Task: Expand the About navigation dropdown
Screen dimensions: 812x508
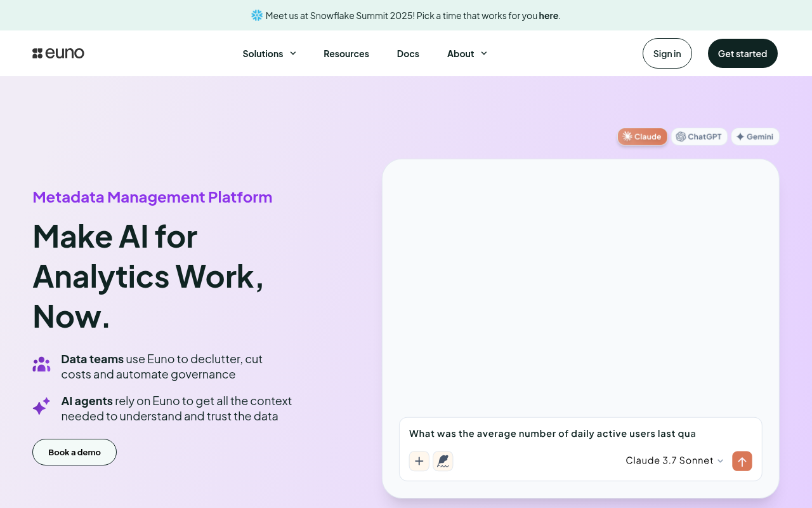Action: (467, 53)
